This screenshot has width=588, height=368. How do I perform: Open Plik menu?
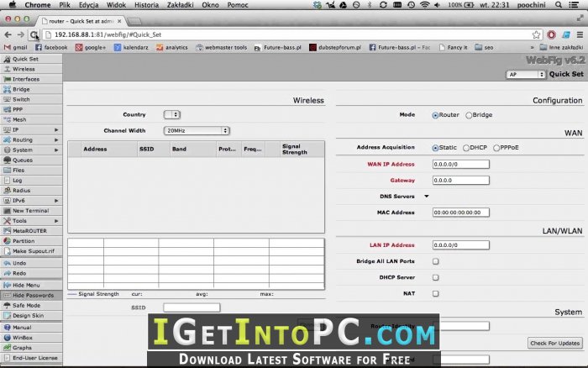point(65,5)
